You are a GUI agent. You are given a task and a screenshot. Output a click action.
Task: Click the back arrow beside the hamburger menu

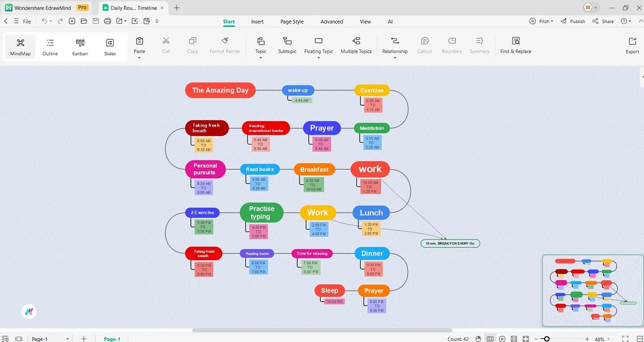(6, 21)
